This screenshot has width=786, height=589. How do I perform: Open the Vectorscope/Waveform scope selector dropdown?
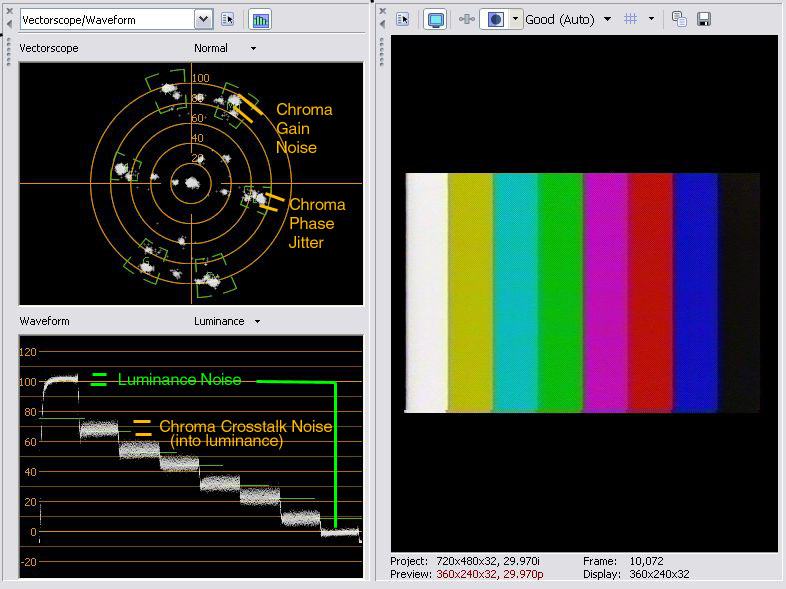coord(203,19)
